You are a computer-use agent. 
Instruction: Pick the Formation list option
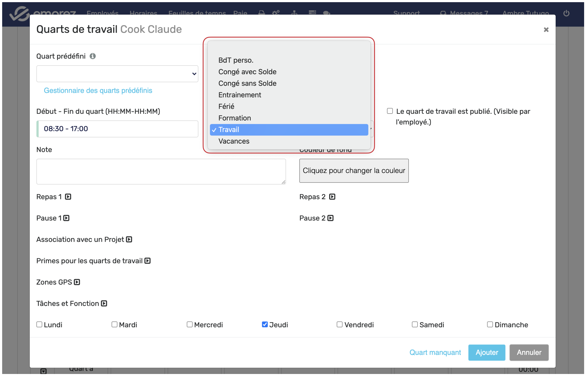[235, 118]
